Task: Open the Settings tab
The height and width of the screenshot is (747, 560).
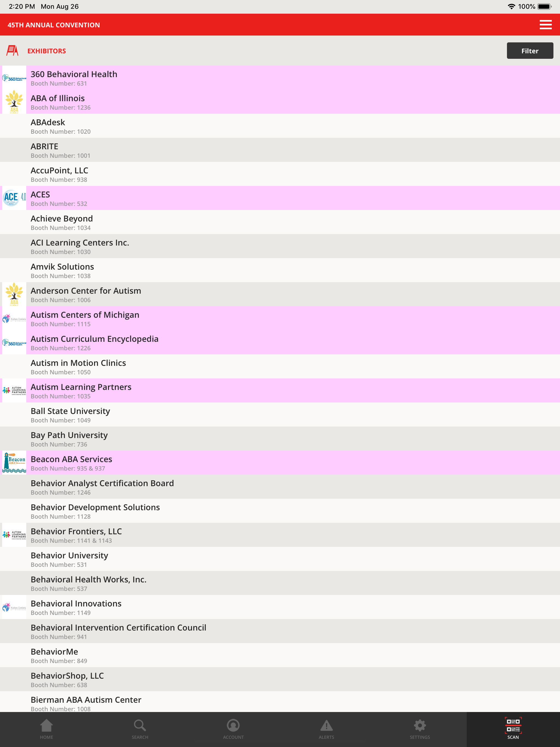Action: click(x=420, y=729)
